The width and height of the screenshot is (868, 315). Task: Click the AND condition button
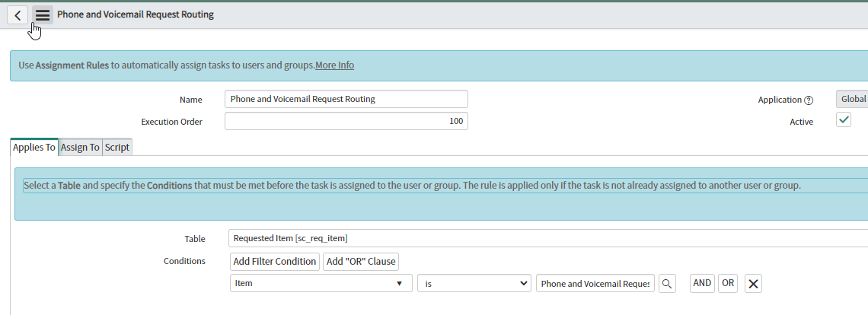click(x=703, y=283)
